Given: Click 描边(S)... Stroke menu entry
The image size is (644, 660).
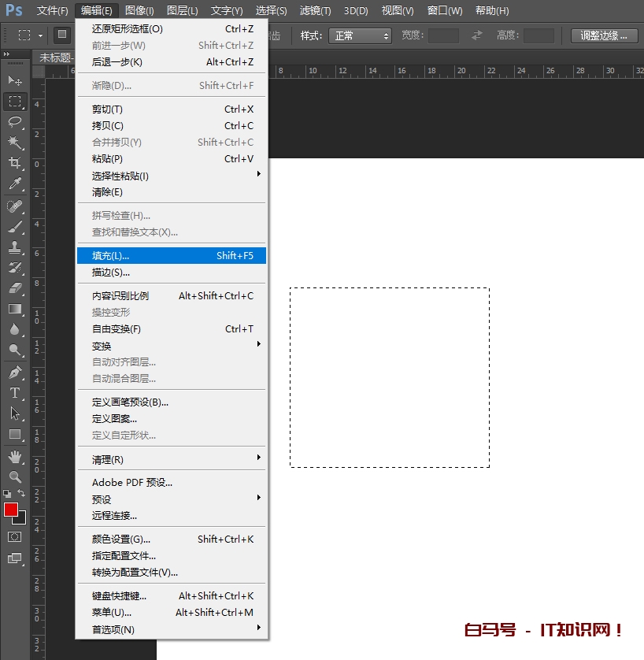Looking at the screenshot, I should click(x=111, y=273).
